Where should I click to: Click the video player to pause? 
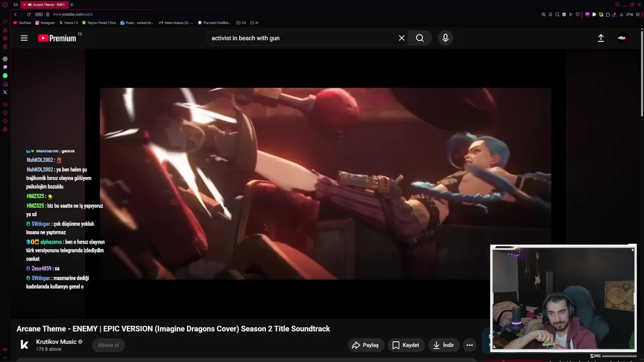coord(325,184)
